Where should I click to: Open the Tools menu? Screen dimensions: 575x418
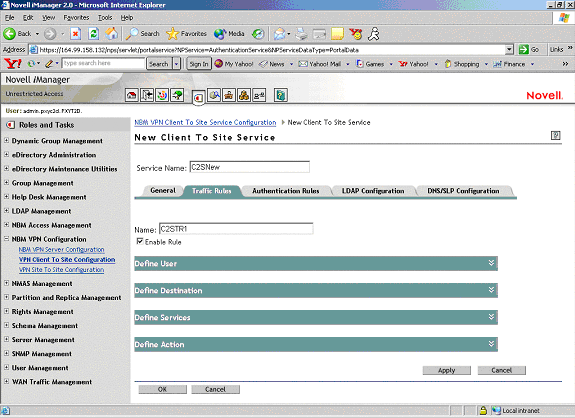105,18
